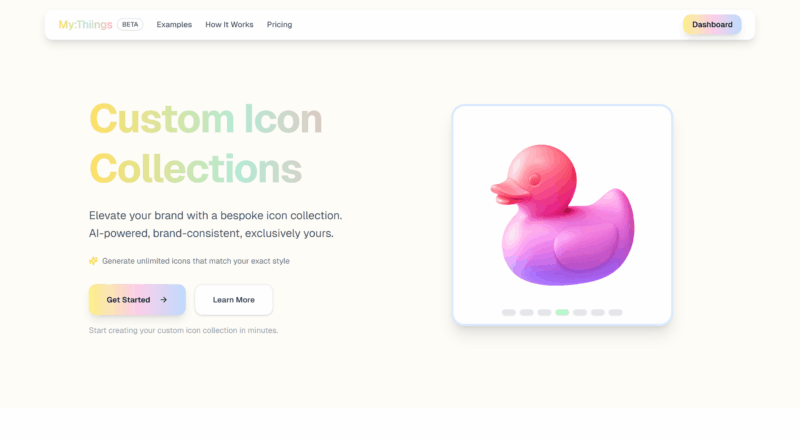Select the sixth carousel dot

[598, 312]
